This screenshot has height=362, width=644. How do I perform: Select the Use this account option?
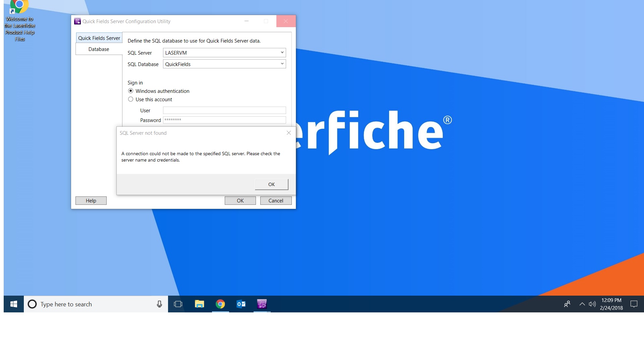coord(131,99)
